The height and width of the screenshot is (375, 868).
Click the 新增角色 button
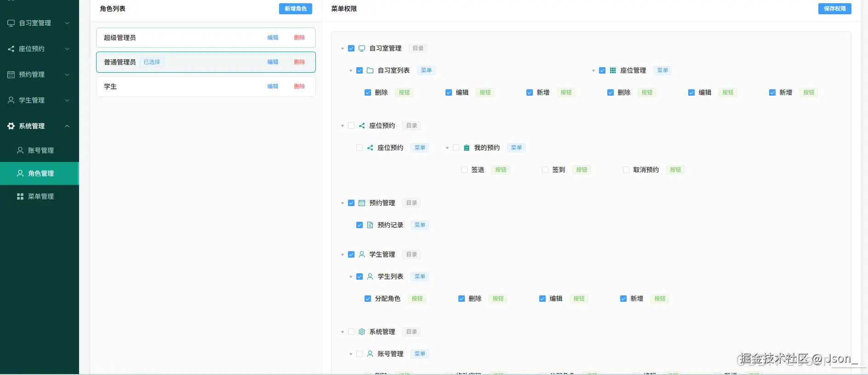click(296, 9)
